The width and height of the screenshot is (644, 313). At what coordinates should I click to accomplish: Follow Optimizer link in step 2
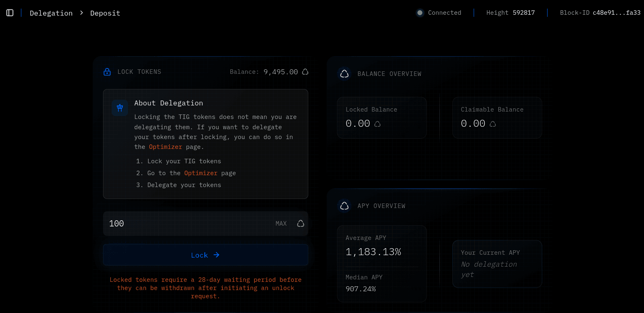[x=201, y=173]
